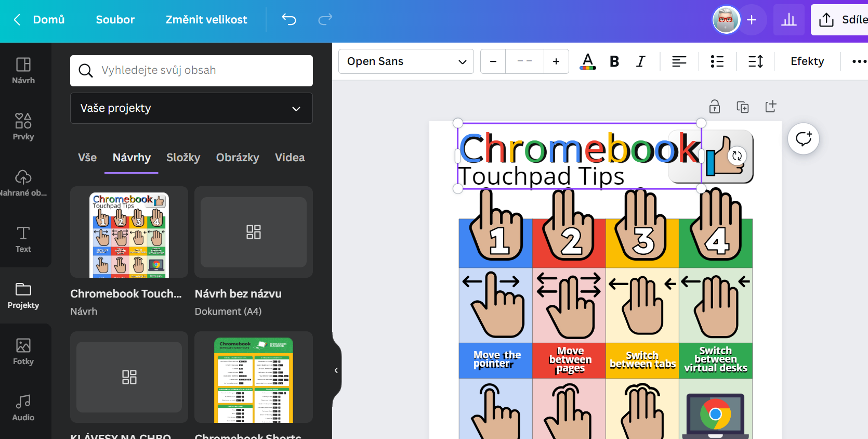Change text alignment
The height and width of the screenshot is (439, 868).
(679, 61)
